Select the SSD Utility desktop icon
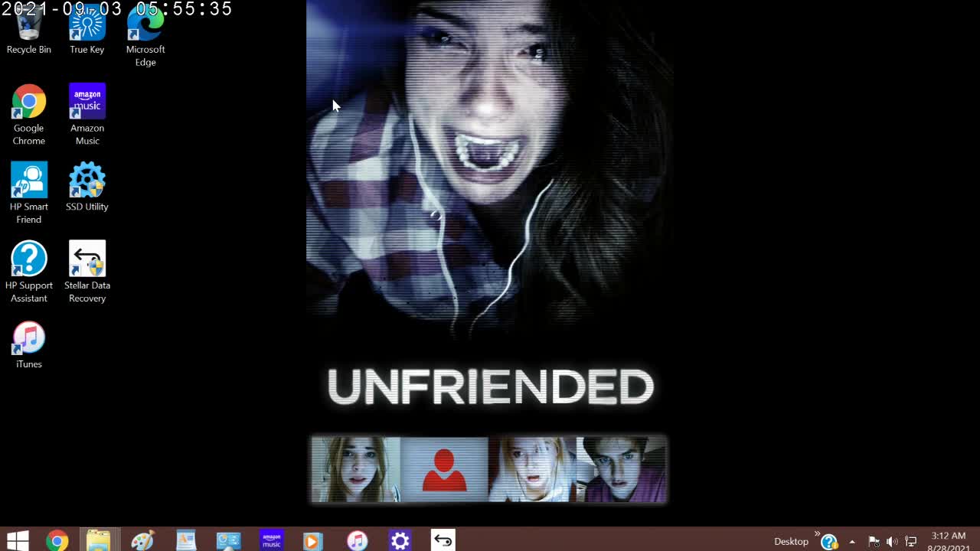The image size is (980, 551). coord(87,187)
